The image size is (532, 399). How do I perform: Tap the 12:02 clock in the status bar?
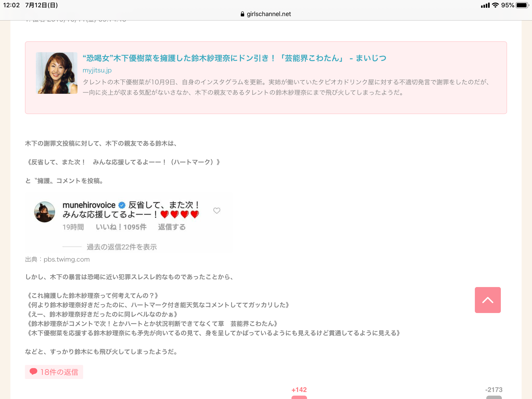[11, 5]
